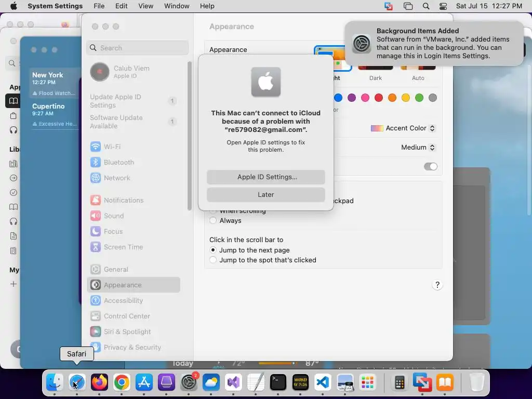Image resolution: width=532 pixels, height=399 pixels.
Task: Select the Sound speaker icon
Action: tap(96, 216)
